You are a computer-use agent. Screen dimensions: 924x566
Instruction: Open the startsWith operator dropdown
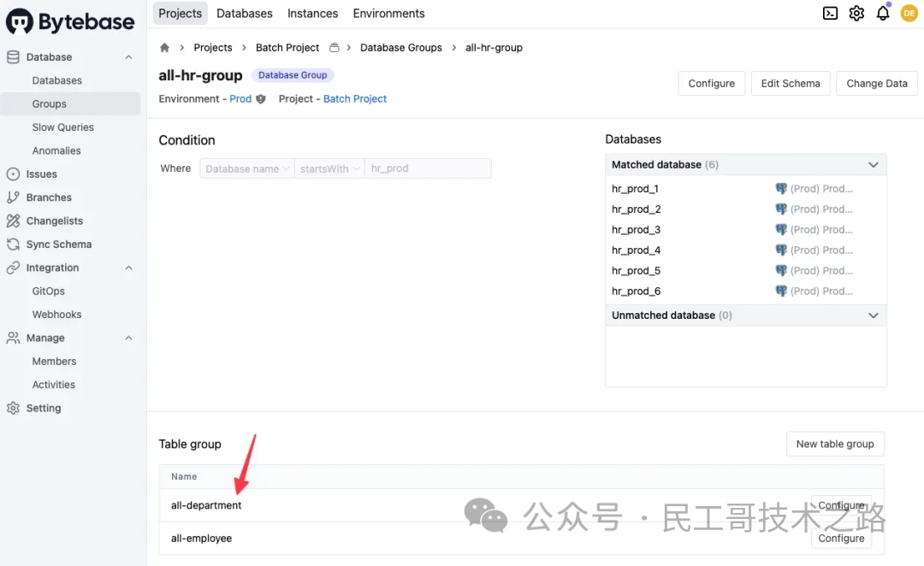pos(329,168)
